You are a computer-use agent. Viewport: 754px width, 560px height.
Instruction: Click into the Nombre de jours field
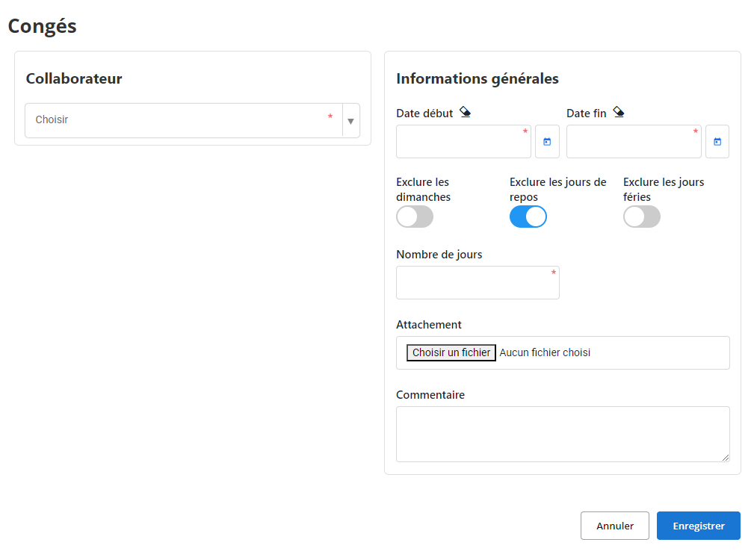tap(478, 283)
